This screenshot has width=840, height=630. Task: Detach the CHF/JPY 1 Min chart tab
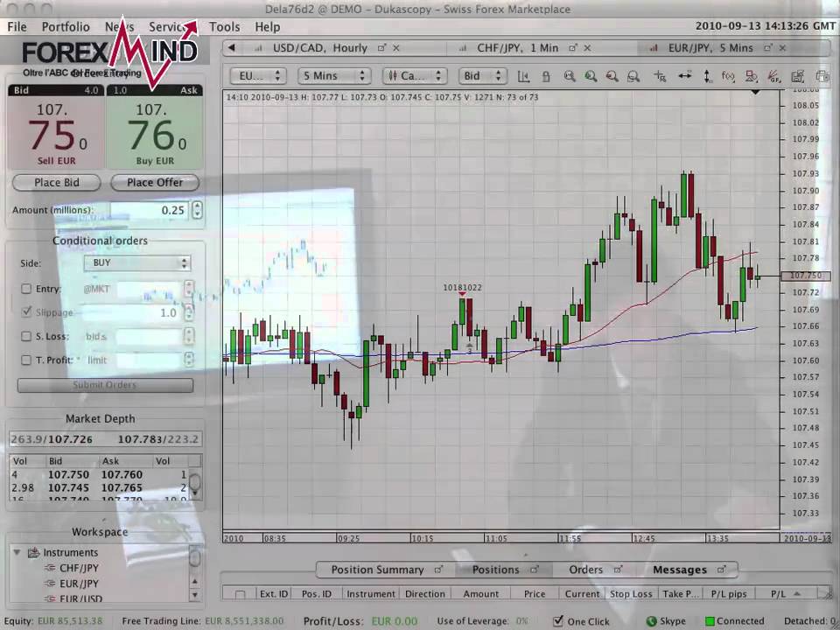click(x=572, y=47)
